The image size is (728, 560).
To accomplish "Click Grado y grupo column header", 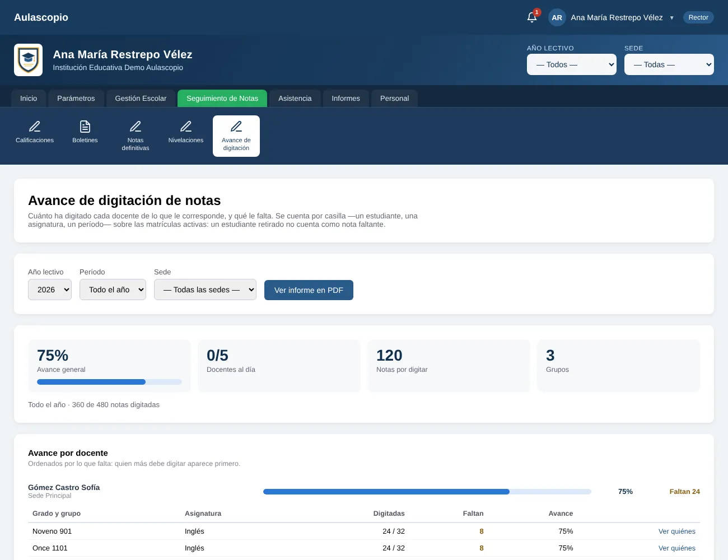I will 57,514.
